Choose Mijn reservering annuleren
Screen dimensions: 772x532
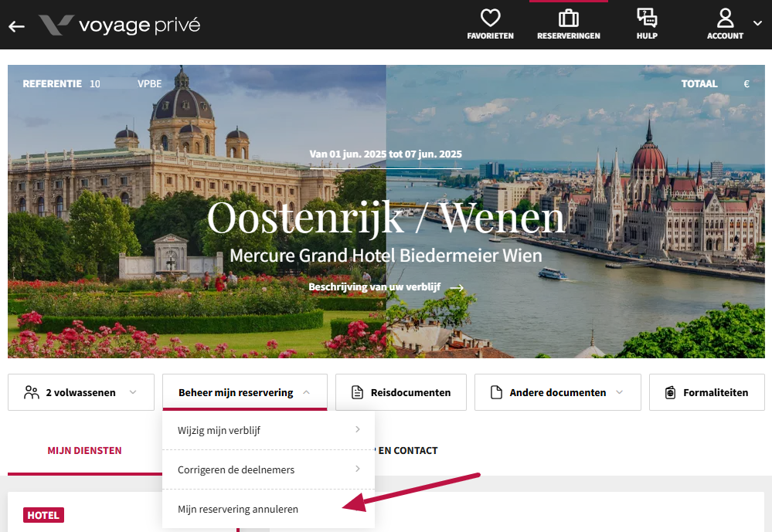(268, 509)
